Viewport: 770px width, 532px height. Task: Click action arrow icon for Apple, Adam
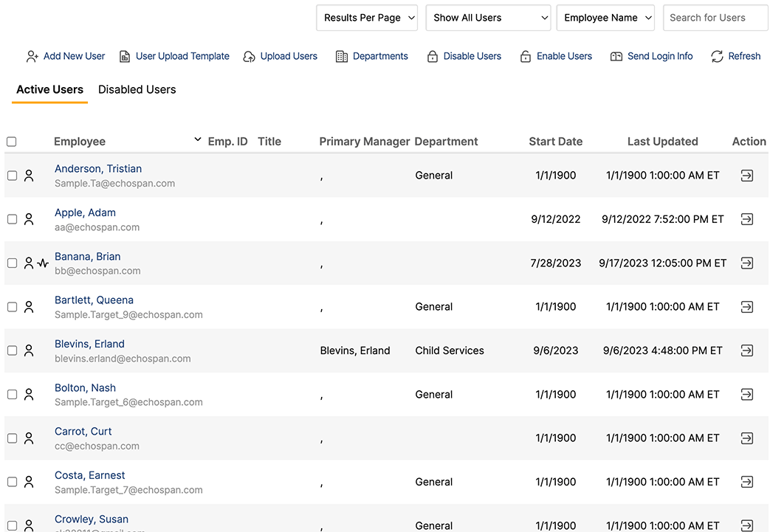(x=747, y=219)
